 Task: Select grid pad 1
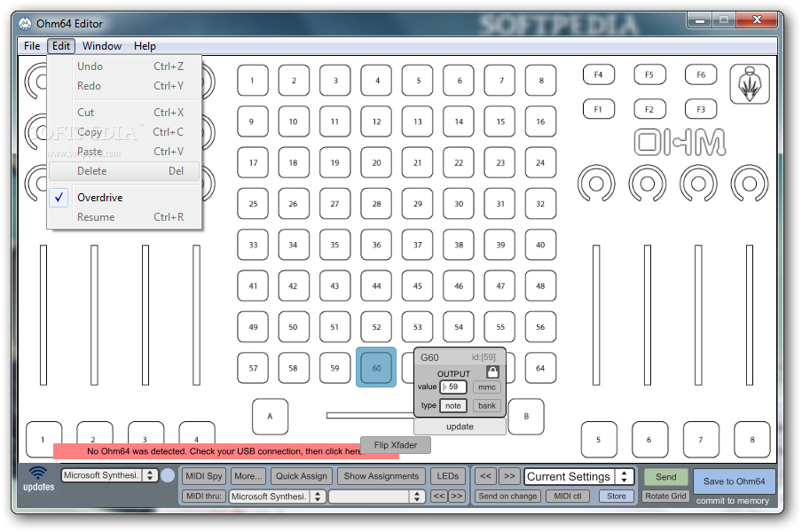click(x=253, y=80)
